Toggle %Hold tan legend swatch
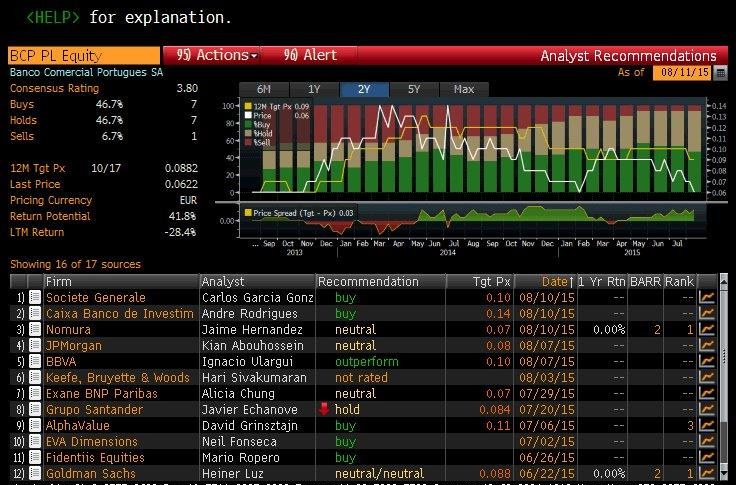This screenshot has width=736, height=485. click(x=248, y=133)
